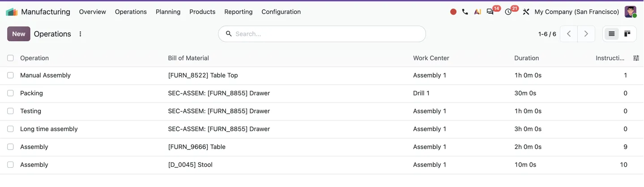Click Testing row's Assembly 1 cell

[430, 111]
